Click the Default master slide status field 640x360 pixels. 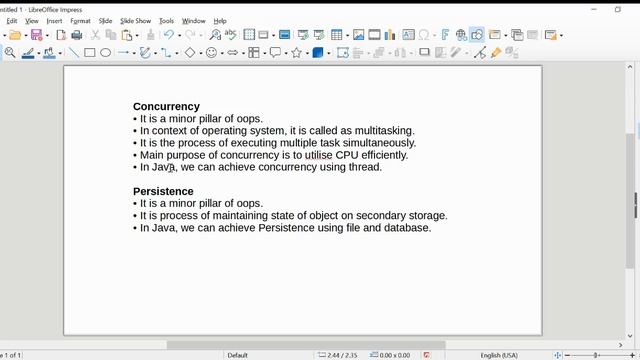238,355
